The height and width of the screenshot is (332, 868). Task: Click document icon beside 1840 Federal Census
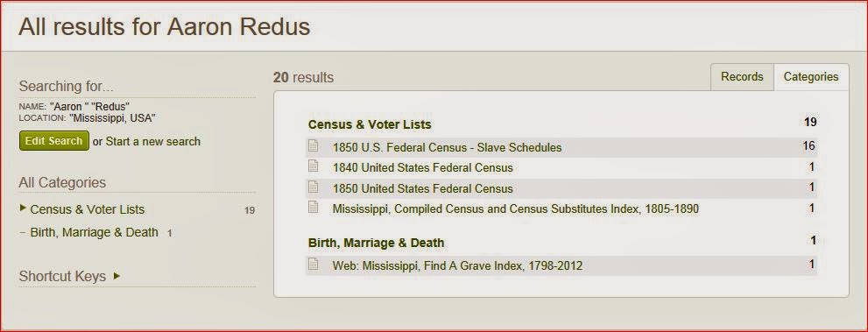tap(314, 166)
